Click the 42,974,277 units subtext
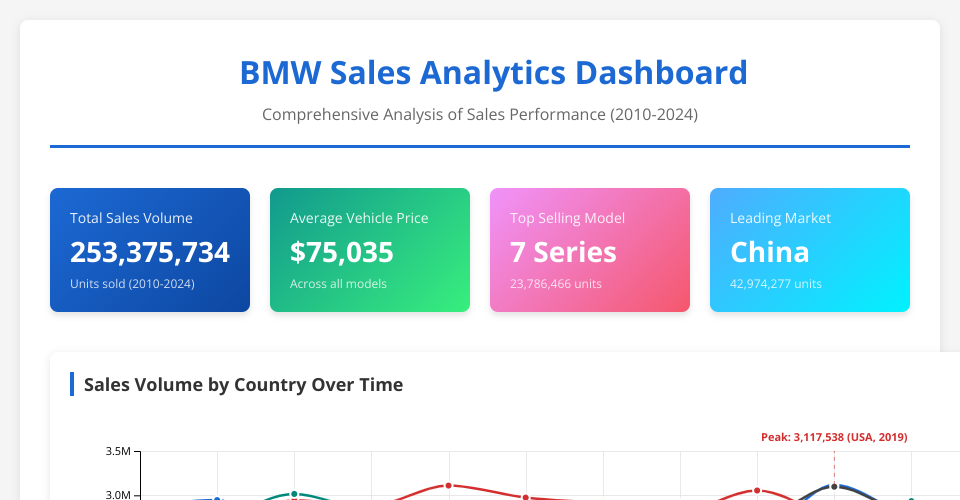 tap(776, 284)
